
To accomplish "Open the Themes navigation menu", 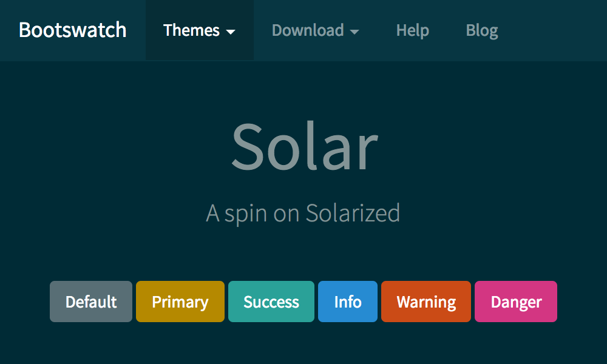I will (191, 30).
